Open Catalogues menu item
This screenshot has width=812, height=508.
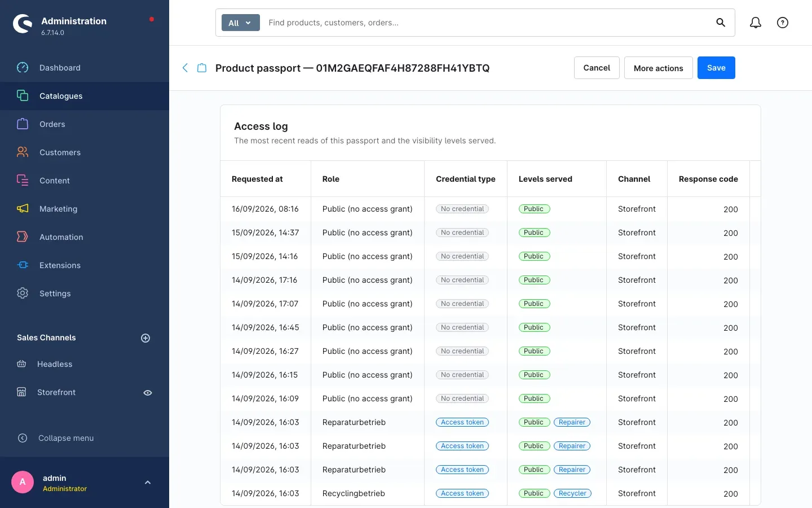tap(85, 96)
